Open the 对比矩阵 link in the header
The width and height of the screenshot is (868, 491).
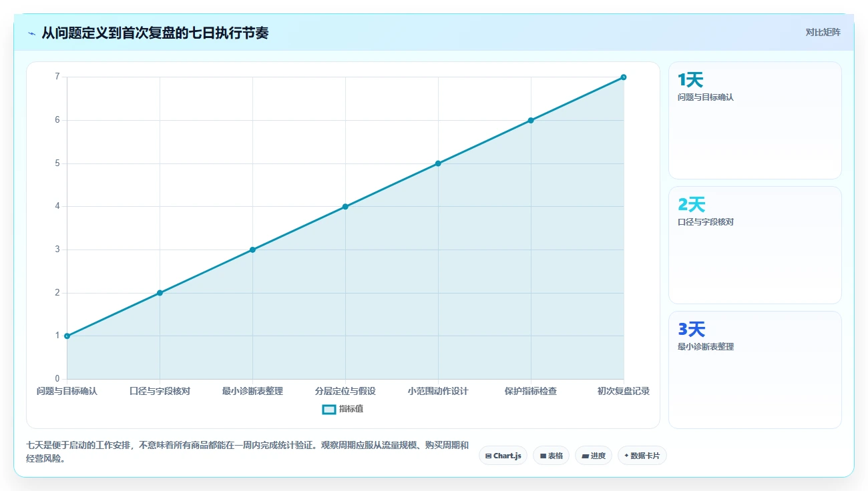(823, 32)
